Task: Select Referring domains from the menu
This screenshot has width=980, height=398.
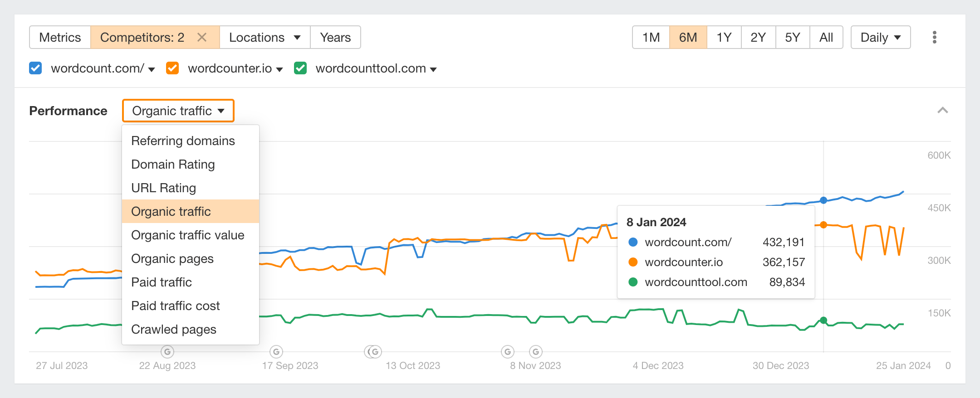Action: click(x=183, y=141)
